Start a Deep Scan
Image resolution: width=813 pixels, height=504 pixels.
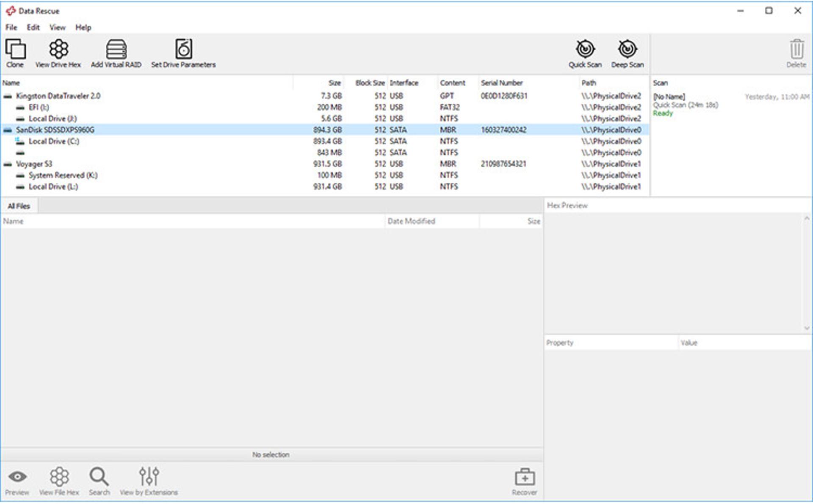coord(627,49)
